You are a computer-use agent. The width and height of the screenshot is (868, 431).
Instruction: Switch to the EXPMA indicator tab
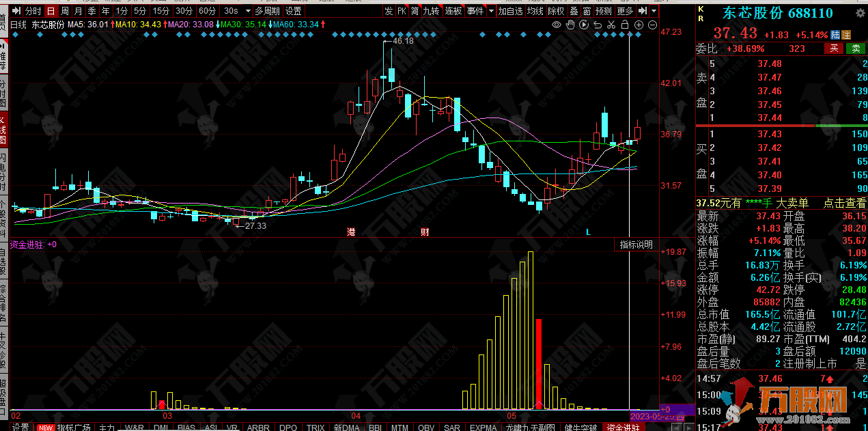(483, 428)
